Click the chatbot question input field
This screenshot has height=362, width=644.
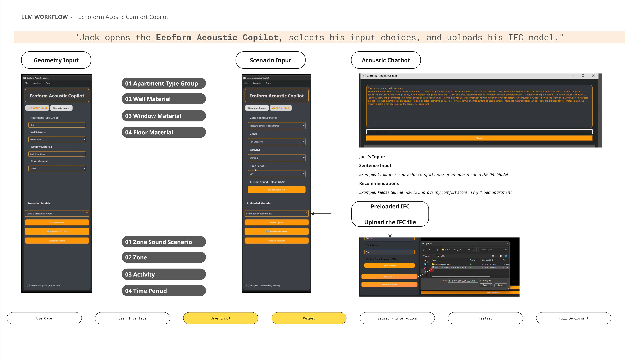tap(479, 132)
